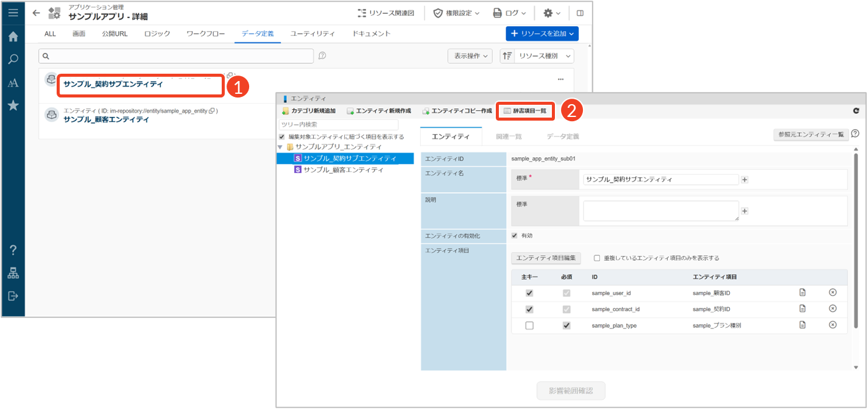Enable 重複しているエンティティ項目のみを表示する checkbox
868x410 pixels.
tap(597, 258)
